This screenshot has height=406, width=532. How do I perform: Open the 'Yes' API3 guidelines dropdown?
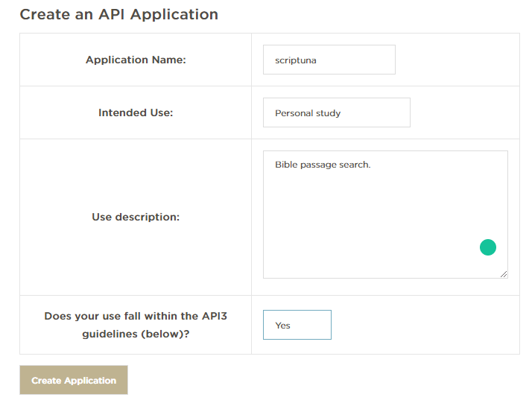click(x=297, y=325)
